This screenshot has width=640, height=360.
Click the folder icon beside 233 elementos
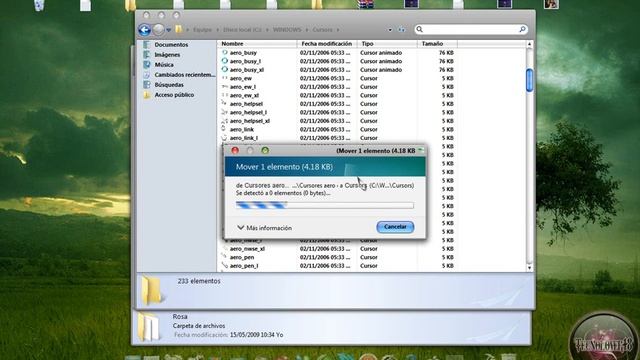(x=152, y=290)
